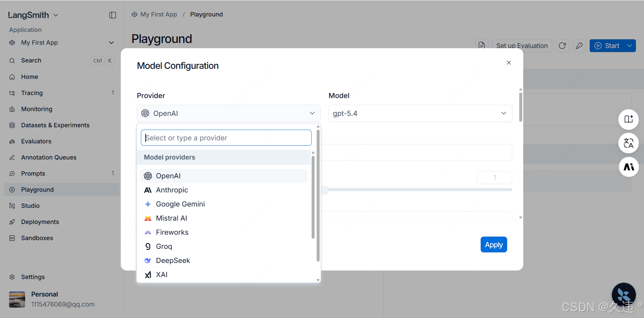This screenshot has height=318, width=644.
Task: Close the Model Configuration dialog
Action: [x=509, y=63]
